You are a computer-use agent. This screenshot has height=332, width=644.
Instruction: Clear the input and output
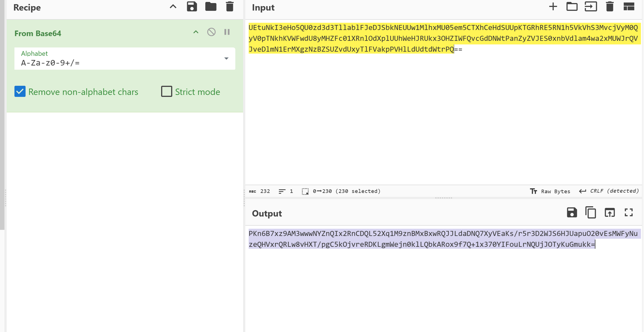pyautogui.click(x=610, y=7)
